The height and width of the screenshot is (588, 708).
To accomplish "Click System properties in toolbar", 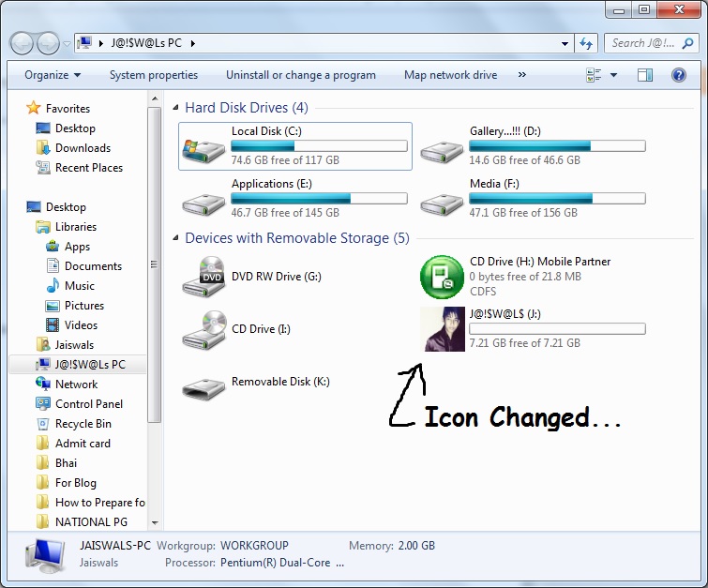I will [x=154, y=75].
